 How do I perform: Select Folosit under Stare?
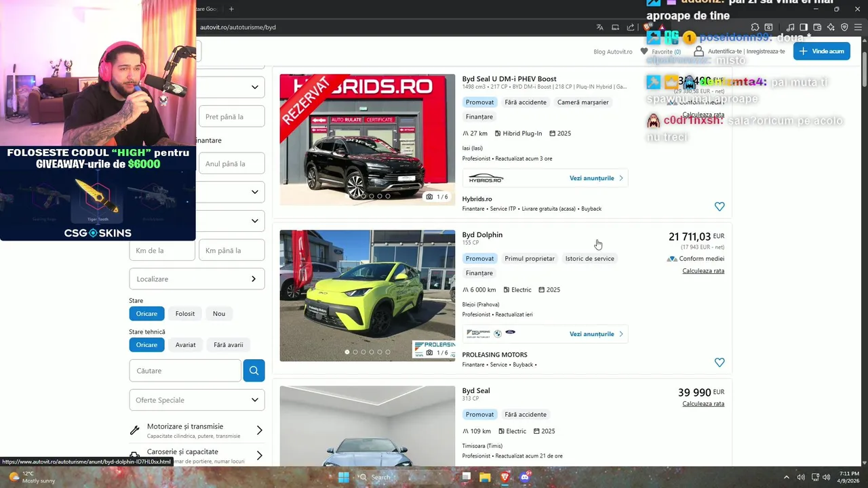(x=185, y=314)
